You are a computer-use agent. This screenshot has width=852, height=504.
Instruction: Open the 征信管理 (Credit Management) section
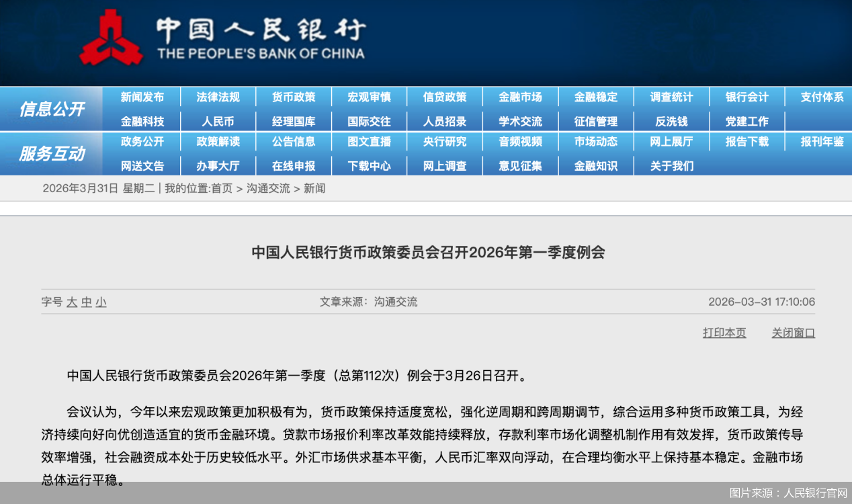pos(595,121)
